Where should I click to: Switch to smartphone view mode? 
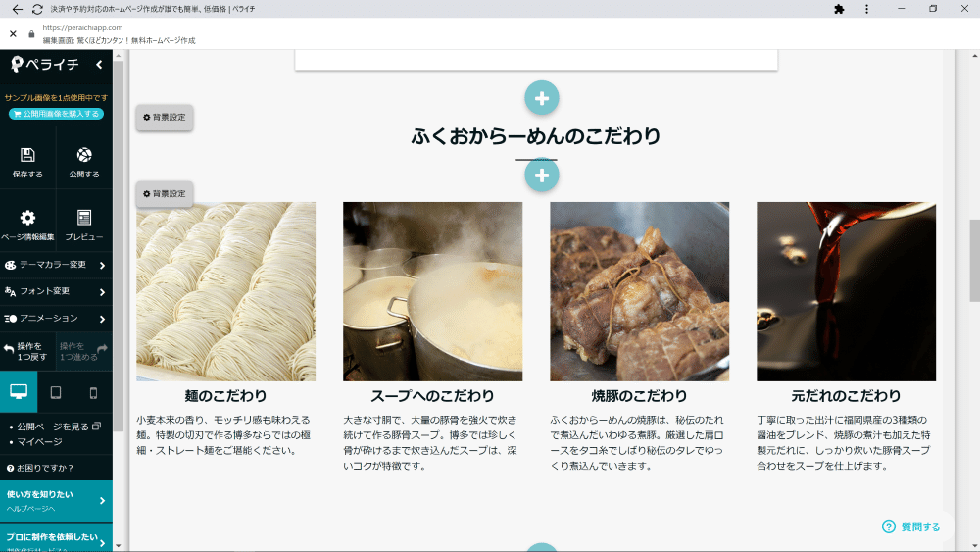coord(93,392)
